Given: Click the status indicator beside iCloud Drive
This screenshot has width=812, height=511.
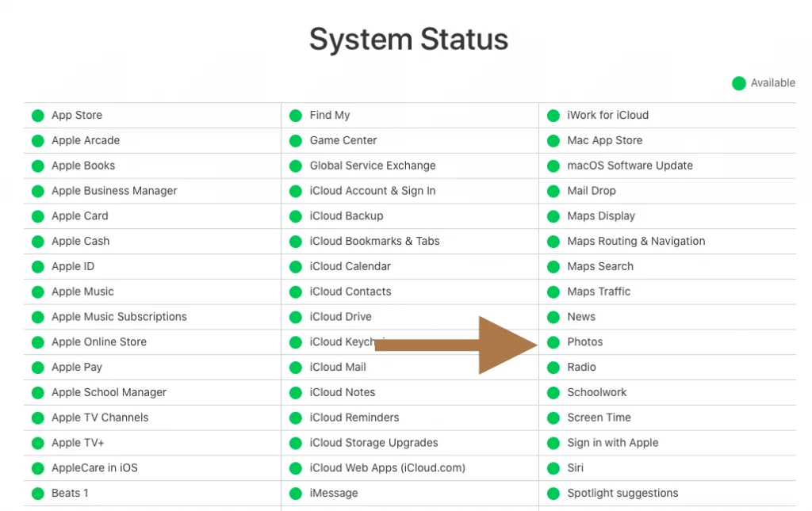Looking at the screenshot, I should coord(296,317).
